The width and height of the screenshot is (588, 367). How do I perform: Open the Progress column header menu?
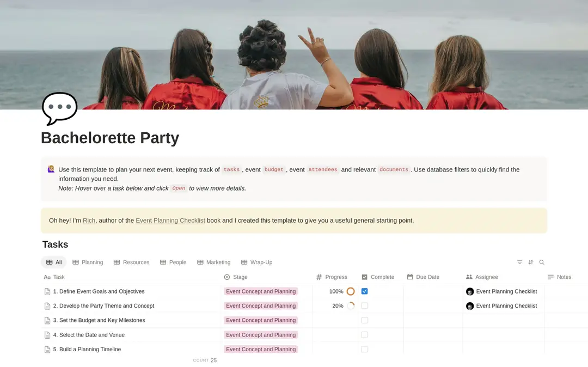point(332,277)
